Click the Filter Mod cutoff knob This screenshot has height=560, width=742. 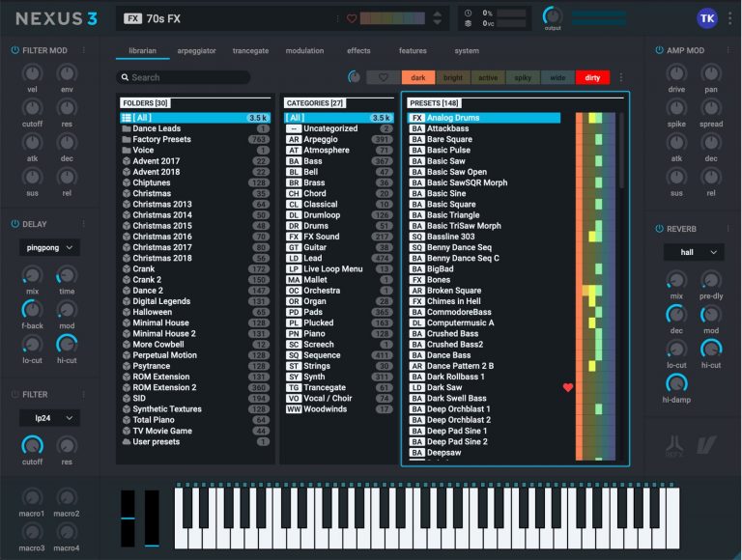pos(32,108)
